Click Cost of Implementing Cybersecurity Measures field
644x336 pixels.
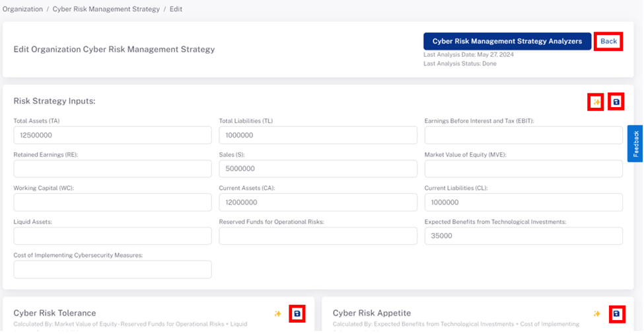[112, 269]
